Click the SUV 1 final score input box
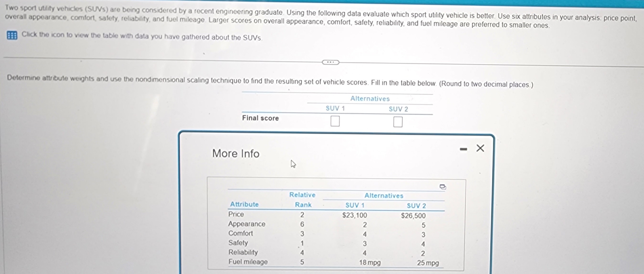The image size is (644, 274). click(x=335, y=121)
